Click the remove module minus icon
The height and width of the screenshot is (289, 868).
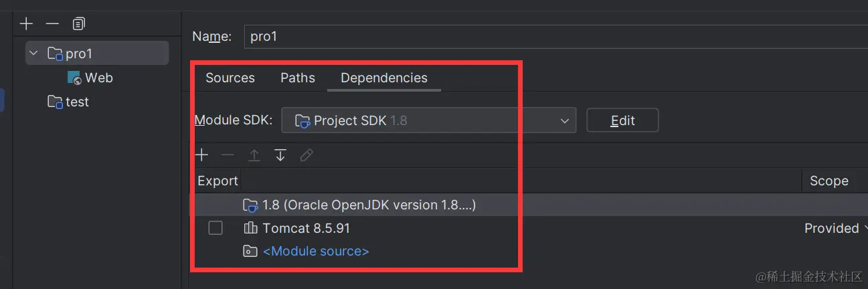(x=52, y=24)
